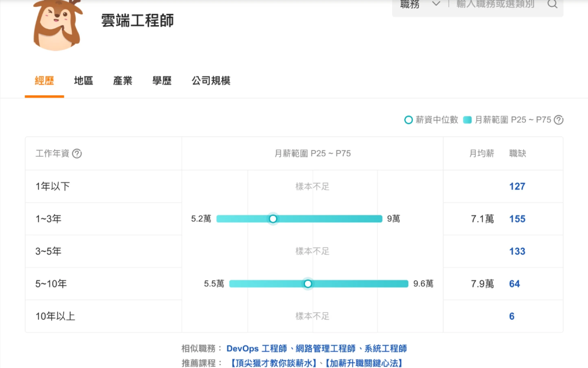This screenshot has height=368, width=588.
Task: Click median marker on 5~10年 salary bar
Action: point(308,284)
